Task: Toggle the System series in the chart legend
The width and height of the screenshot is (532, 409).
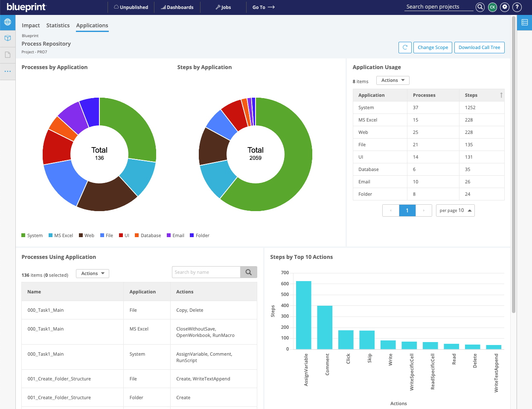Action: point(32,235)
